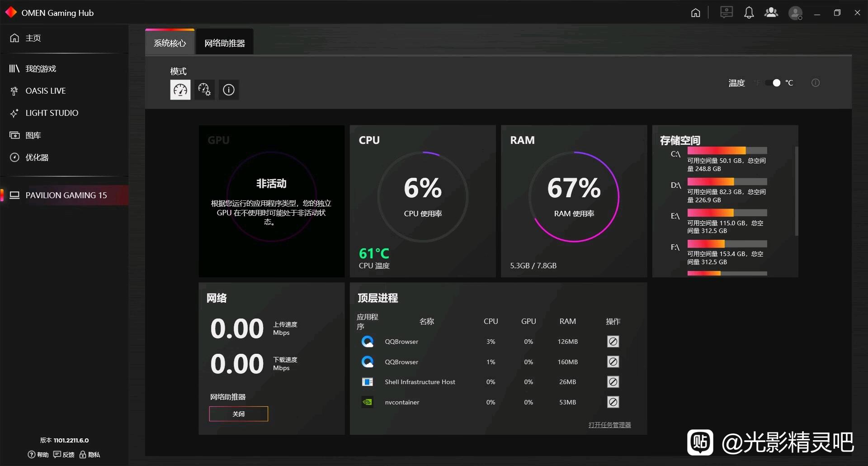Click the 5.3GB / 7.8GB RAM value
The width and height of the screenshot is (868, 466).
click(533, 266)
